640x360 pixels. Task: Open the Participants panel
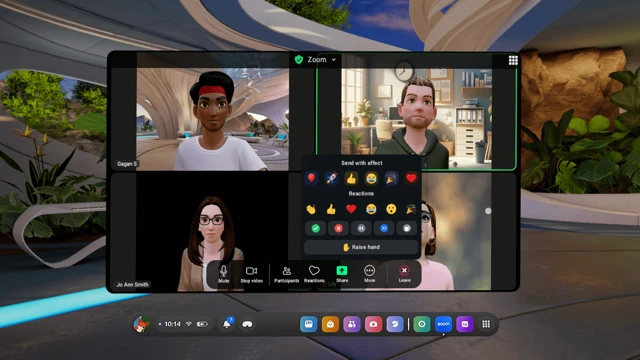point(287,274)
